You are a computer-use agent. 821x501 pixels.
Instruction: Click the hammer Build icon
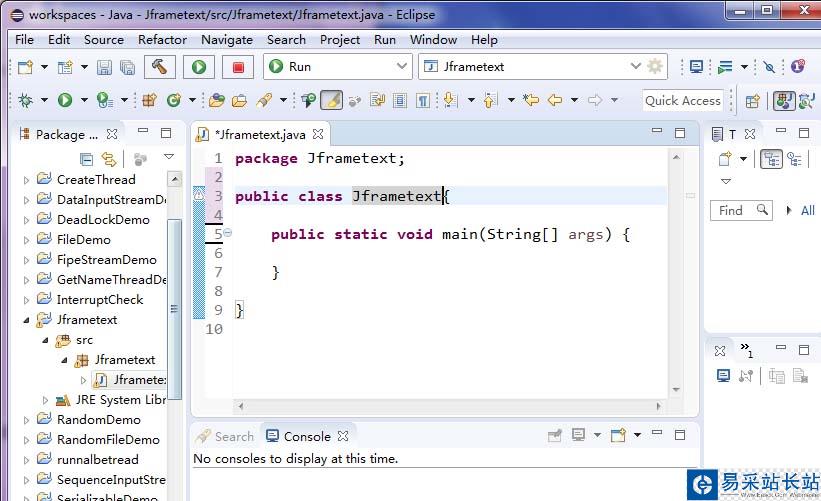[159, 66]
